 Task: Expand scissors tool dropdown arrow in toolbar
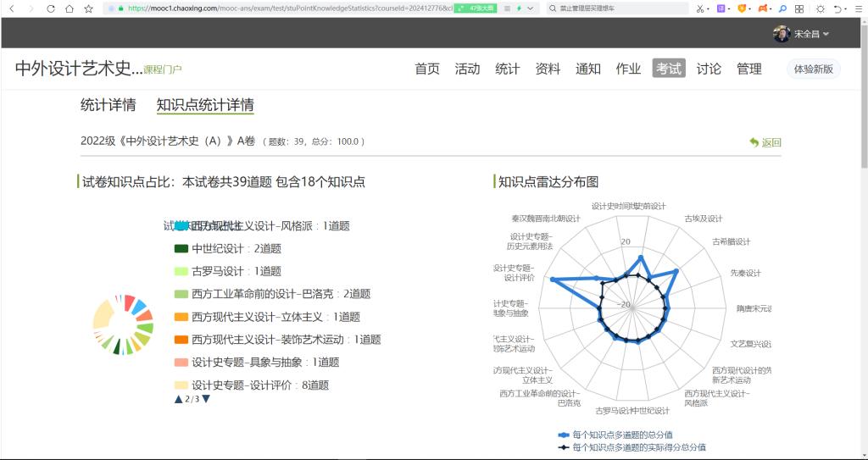coord(709,8)
